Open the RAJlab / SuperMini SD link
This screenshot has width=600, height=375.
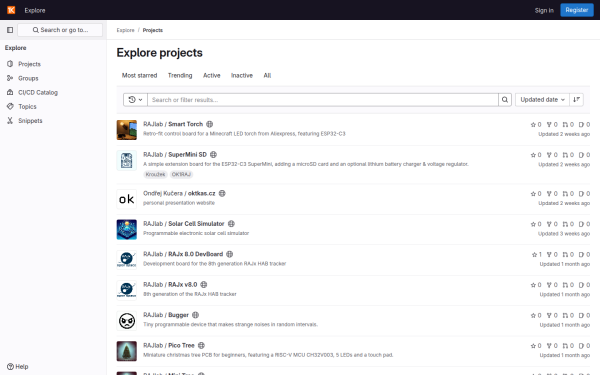(175, 155)
